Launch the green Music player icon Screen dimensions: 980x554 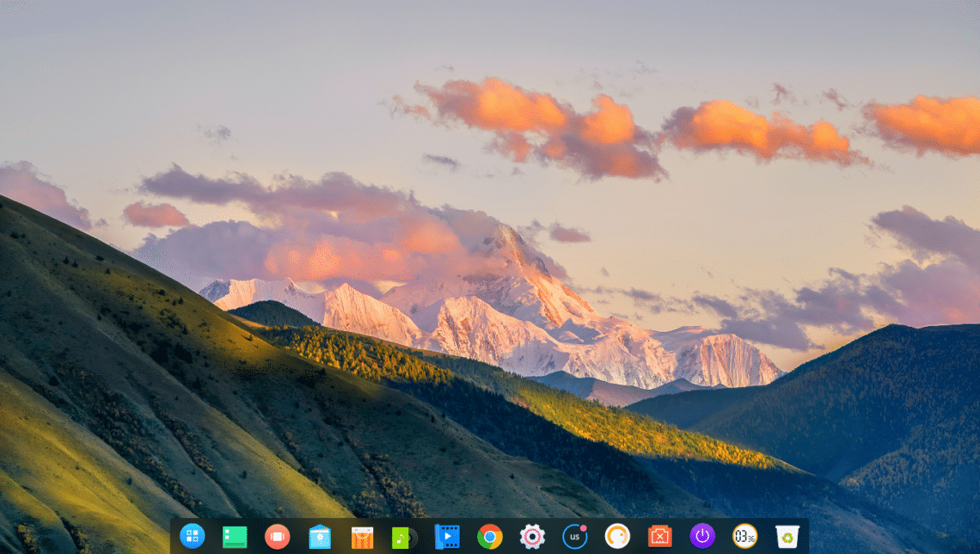[403, 537]
